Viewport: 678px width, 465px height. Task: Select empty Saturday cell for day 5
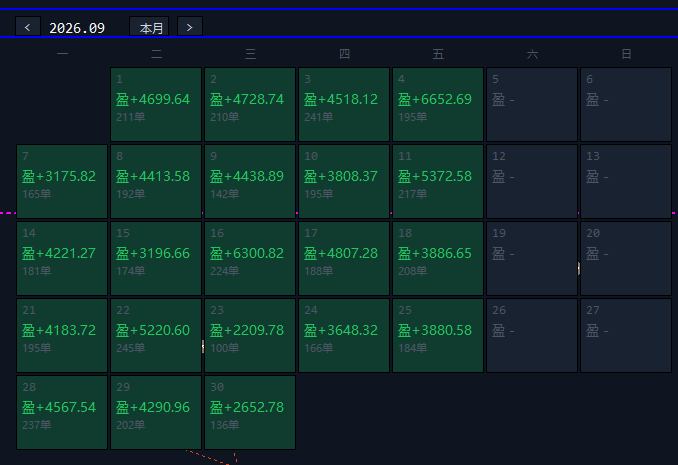click(532, 104)
